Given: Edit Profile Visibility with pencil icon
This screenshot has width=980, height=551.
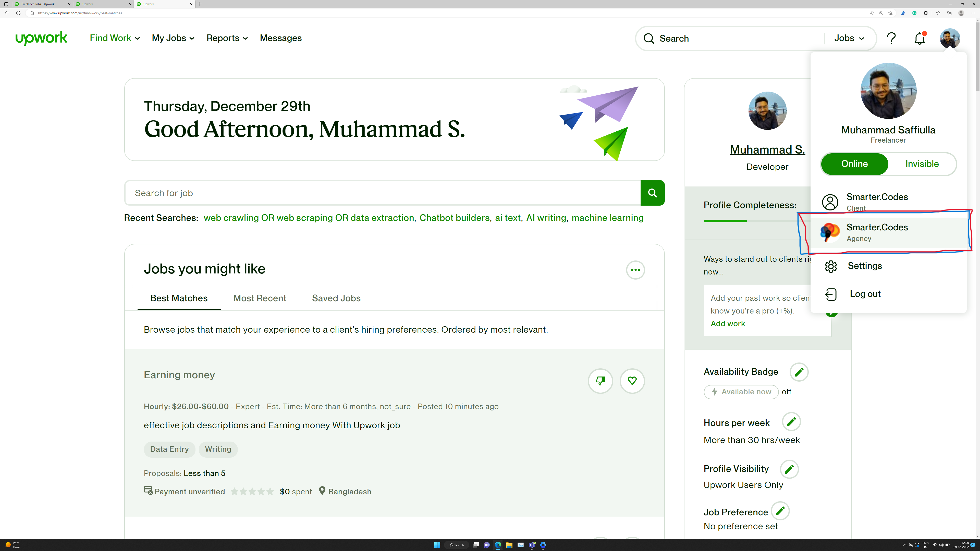Looking at the screenshot, I should pos(789,469).
